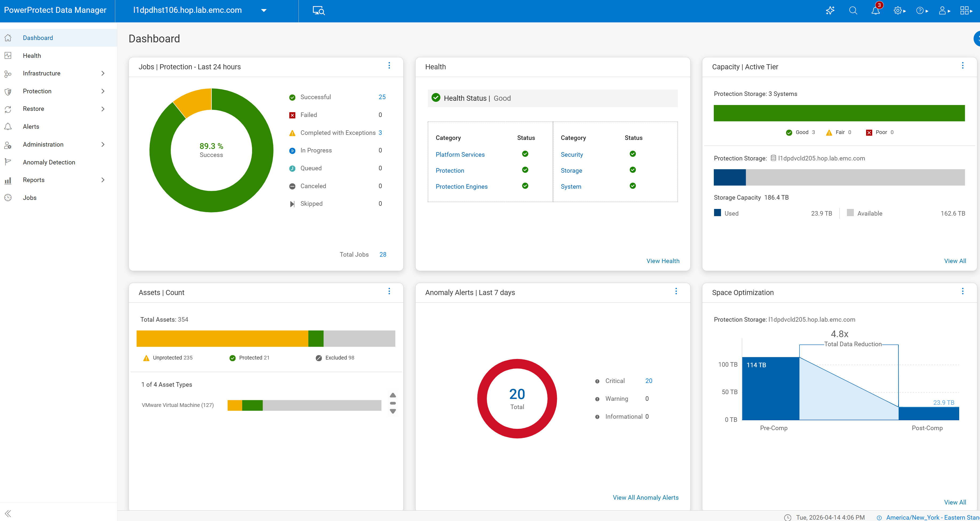Click the Health chart icon in sidebar
Image resolution: width=980 pixels, height=521 pixels.
click(8, 55)
